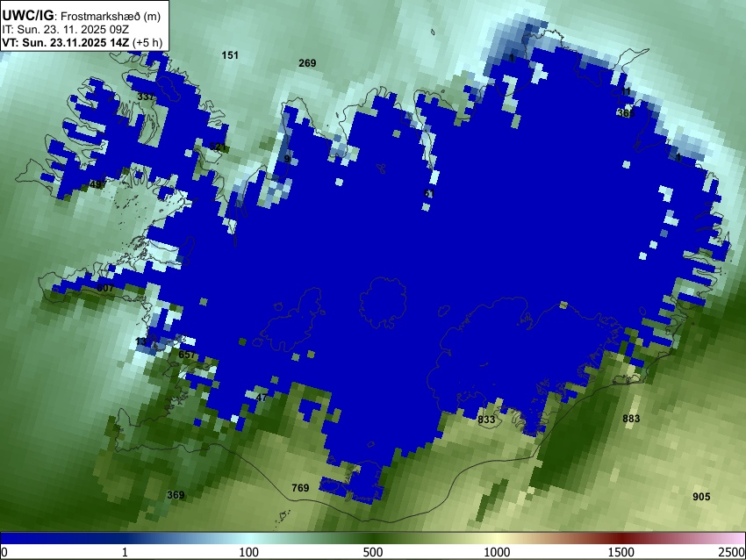The width and height of the screenshot is (746, 560).
Task: Select the 337 label in the Westfjords
Action: [x=146, y=97]
